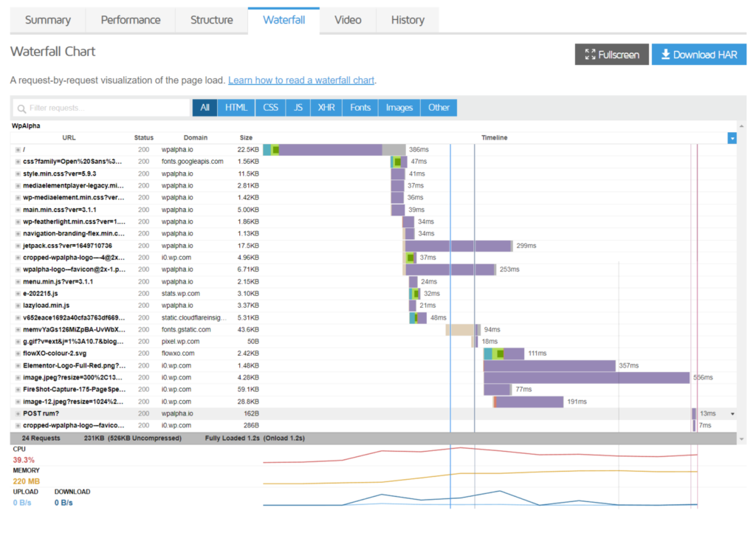Filter requests by Images
The width and height of the screenshot is (756, 533).
(399, 108)
